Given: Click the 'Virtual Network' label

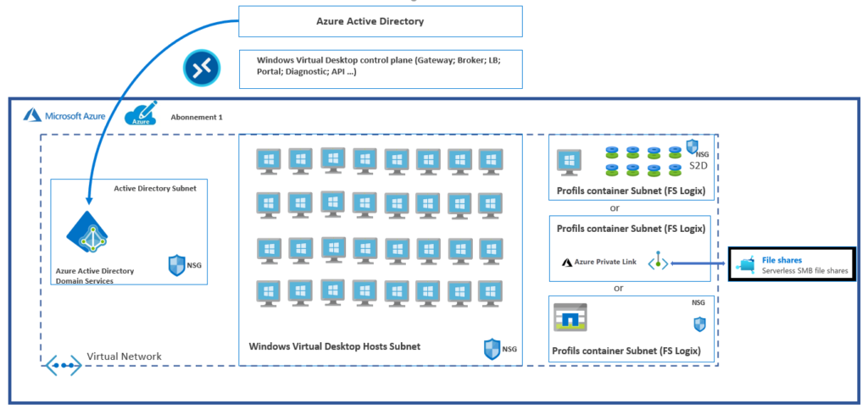Looking at the screenshot, I should (125, 356).
